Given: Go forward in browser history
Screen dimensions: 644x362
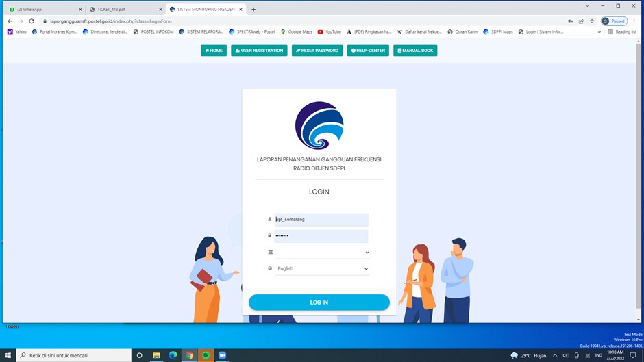Looking at the screenshot, I should pyautogui.click(x=21, y=21).
